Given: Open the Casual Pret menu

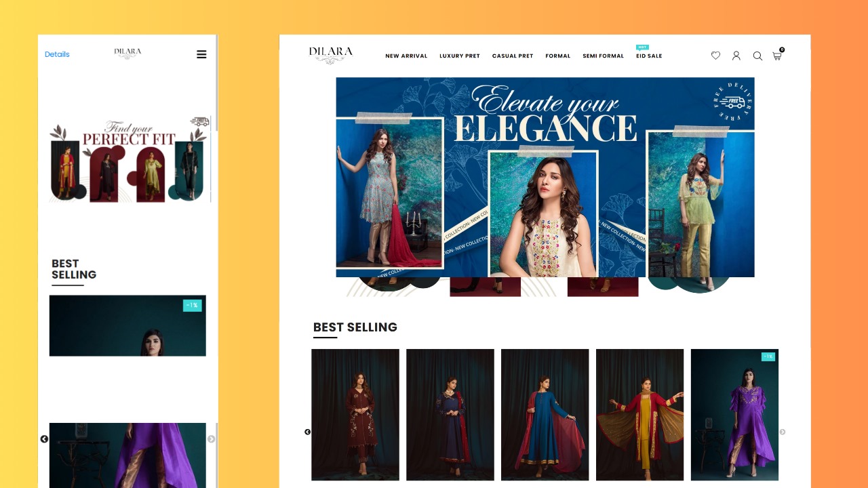Looking at the screenshot, I should [513, 56].
